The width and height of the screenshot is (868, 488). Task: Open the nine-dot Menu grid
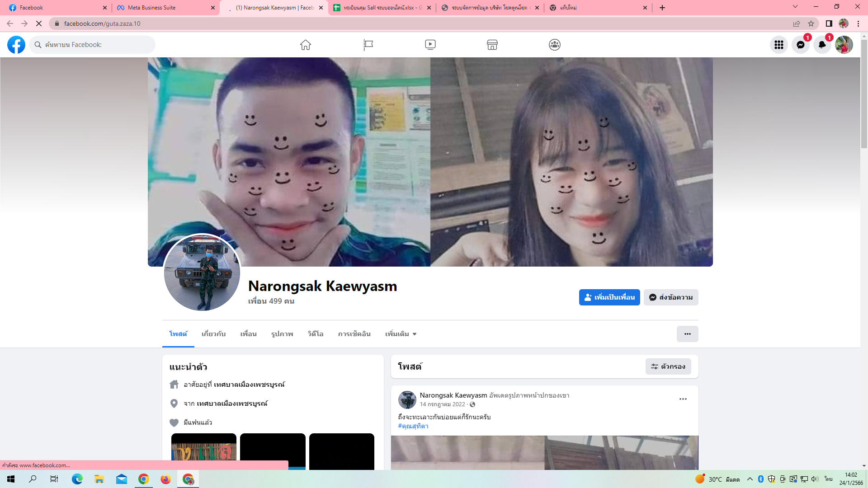coord(779,45)
